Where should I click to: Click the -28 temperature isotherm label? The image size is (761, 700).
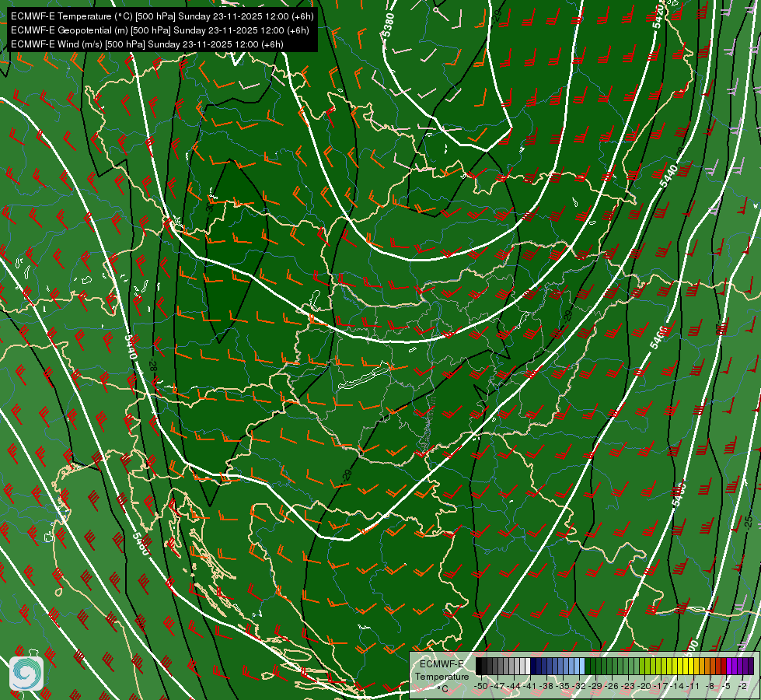153,366
